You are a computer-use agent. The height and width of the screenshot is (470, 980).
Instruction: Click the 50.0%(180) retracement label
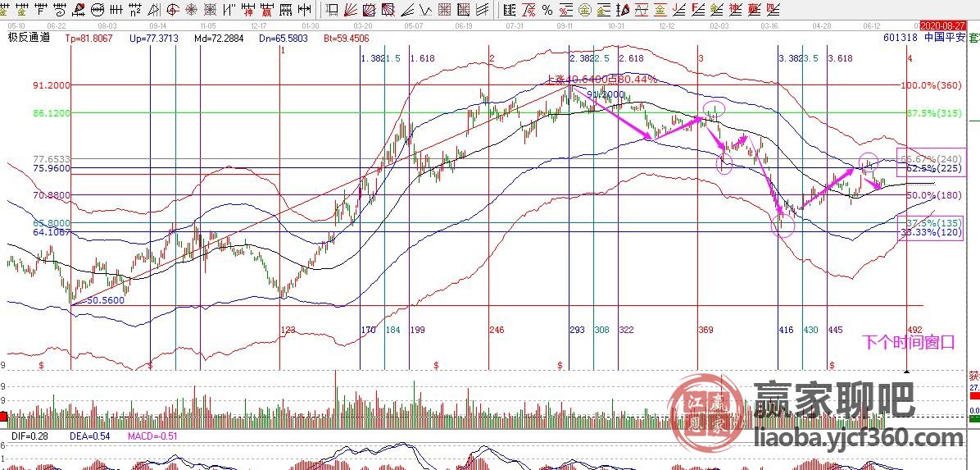point(934,196)
